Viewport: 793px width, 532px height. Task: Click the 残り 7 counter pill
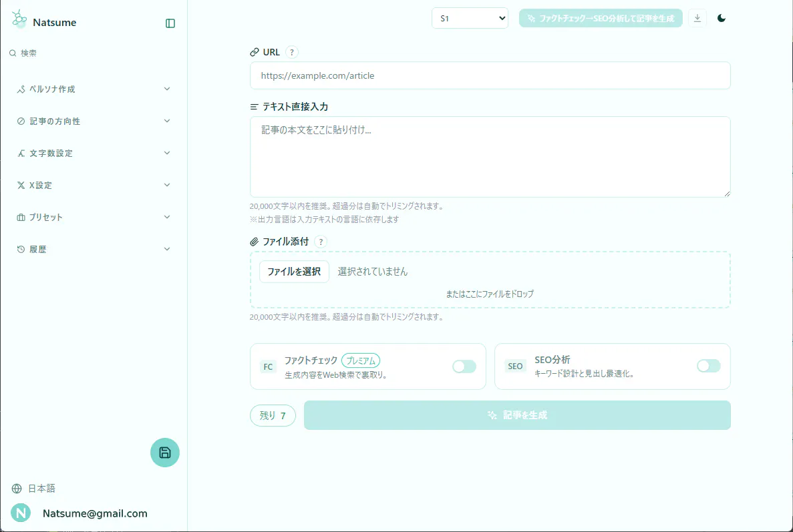click(273, 415)
